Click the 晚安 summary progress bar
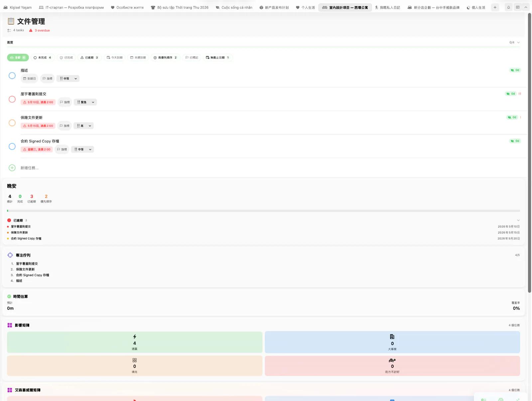Screen dimensions: 532x401 [263, 211]
